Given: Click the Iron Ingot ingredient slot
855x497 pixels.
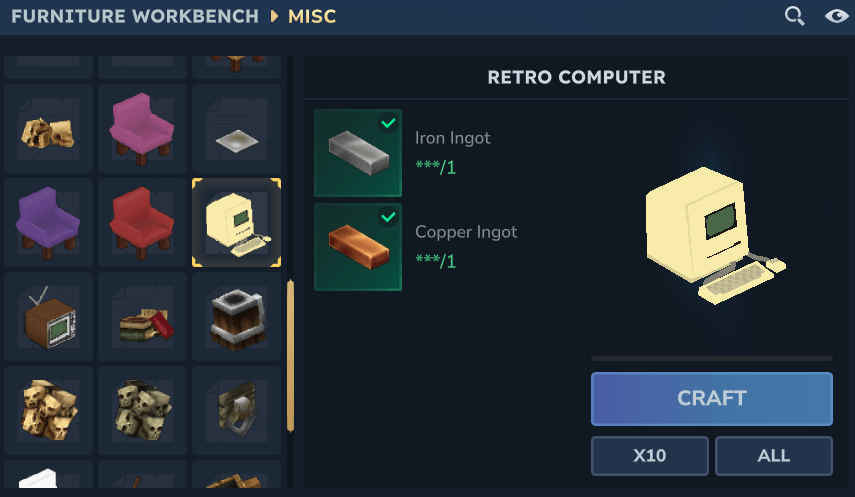Looking at the screenshot, I should (358, 153).
